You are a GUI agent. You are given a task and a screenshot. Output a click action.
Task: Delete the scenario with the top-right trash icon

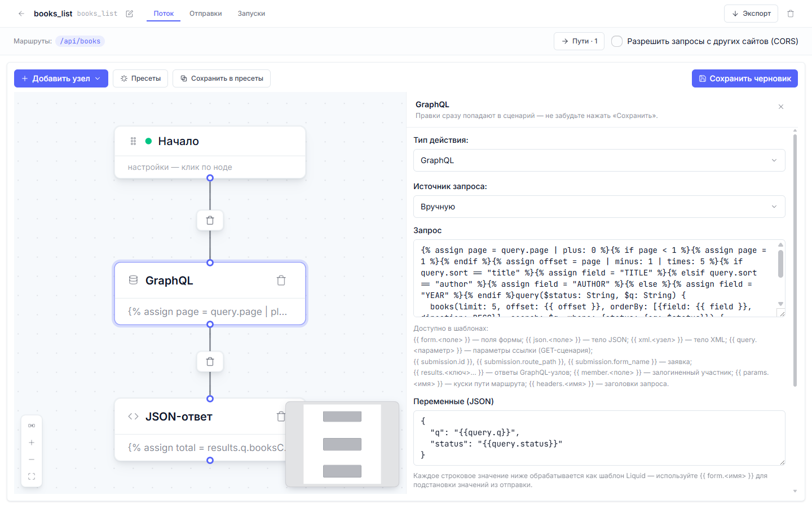791,14
